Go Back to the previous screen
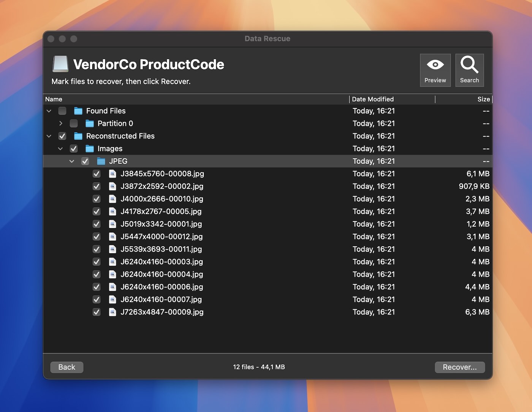Viewport: 532px width, 412px height. click(x=66, y=367)
